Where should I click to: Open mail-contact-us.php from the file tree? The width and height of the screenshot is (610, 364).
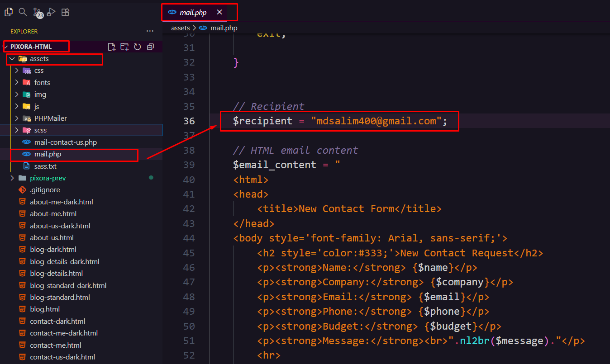[x=65, y=142]
